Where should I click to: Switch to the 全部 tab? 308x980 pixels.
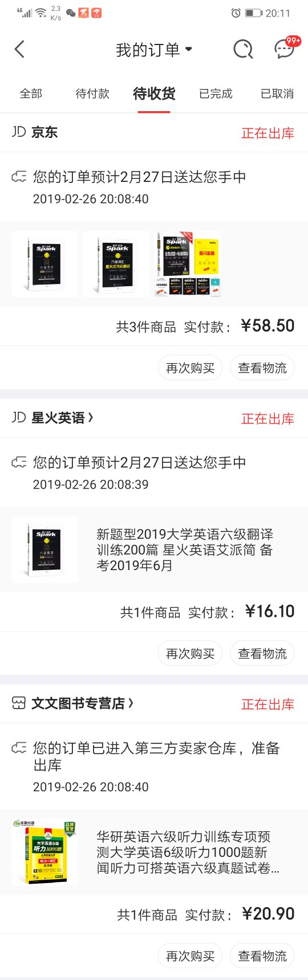(x=31, y=93)
